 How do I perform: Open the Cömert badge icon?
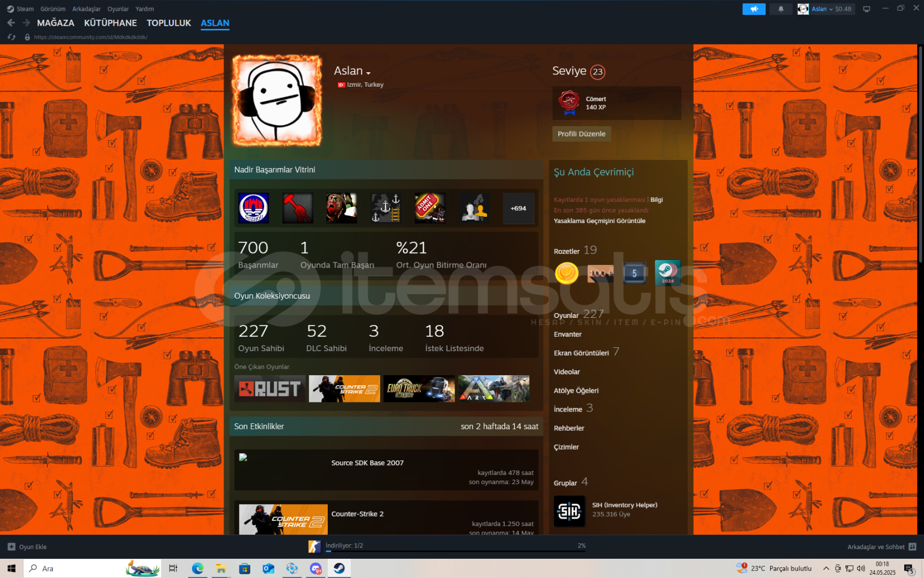[569, 103]
